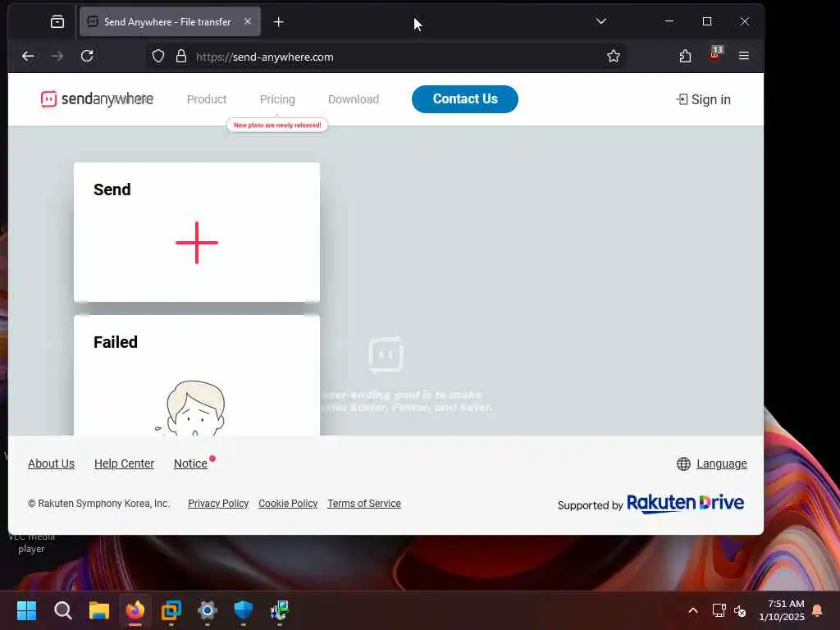840x630 pixels.
Task: Click the padlock site info icon
Action: [x=181, y=57]
